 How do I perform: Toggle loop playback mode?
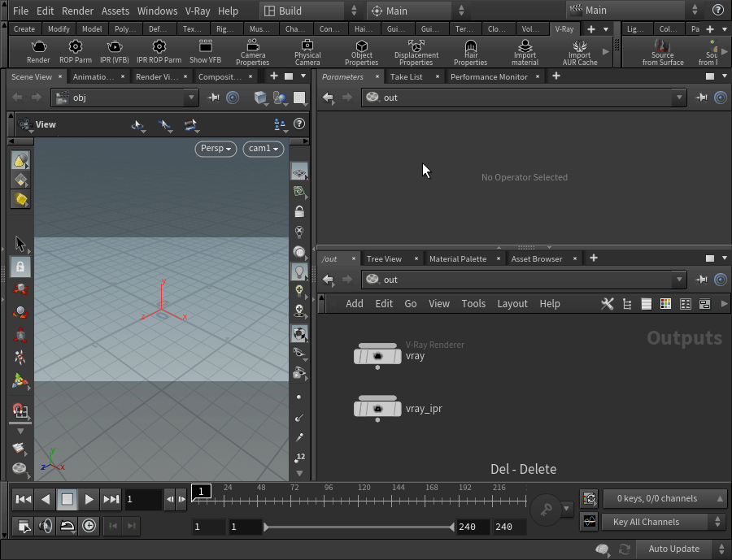[68, 526]
